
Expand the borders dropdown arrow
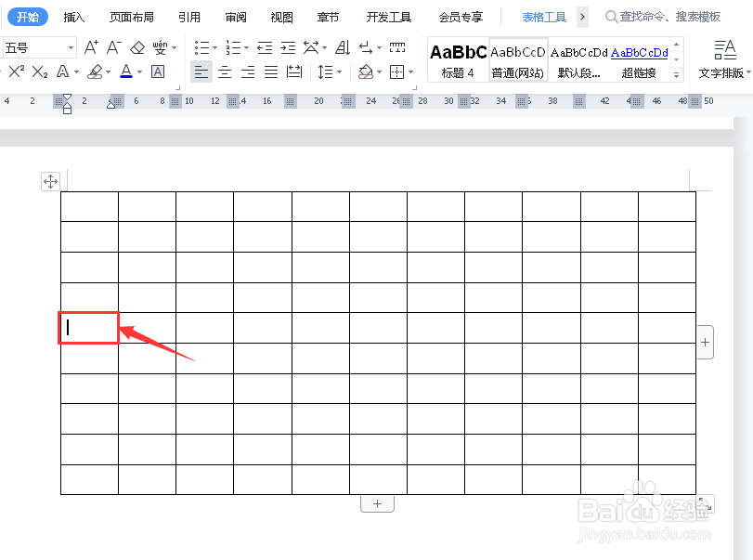tap(411, 72)
